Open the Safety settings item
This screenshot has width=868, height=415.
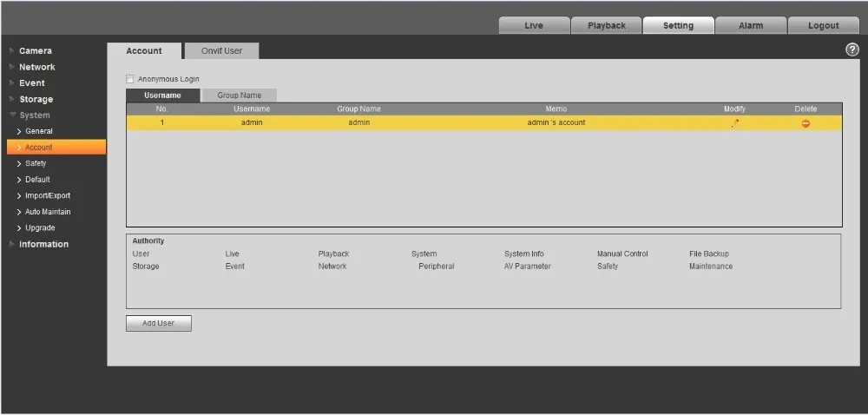click(36, 163)
